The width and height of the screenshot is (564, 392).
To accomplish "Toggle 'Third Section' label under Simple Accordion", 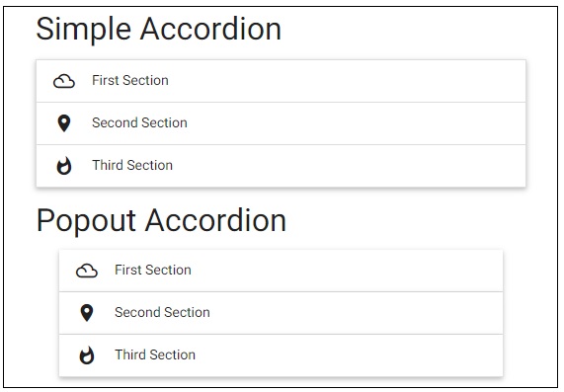I will [132, 165].
